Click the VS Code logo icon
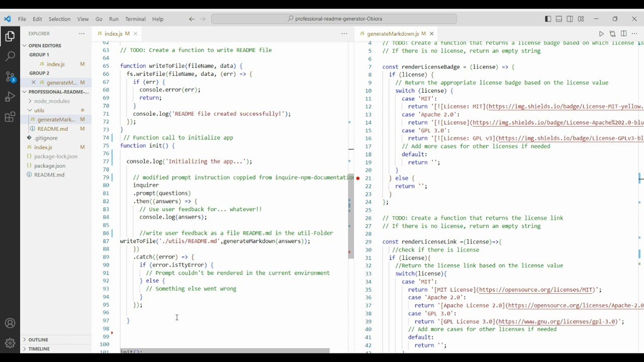This screenshot has height=362, width=644. 7,19
